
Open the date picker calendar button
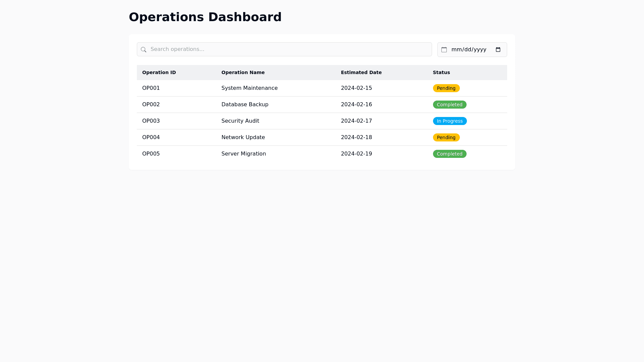click(498, 50)
